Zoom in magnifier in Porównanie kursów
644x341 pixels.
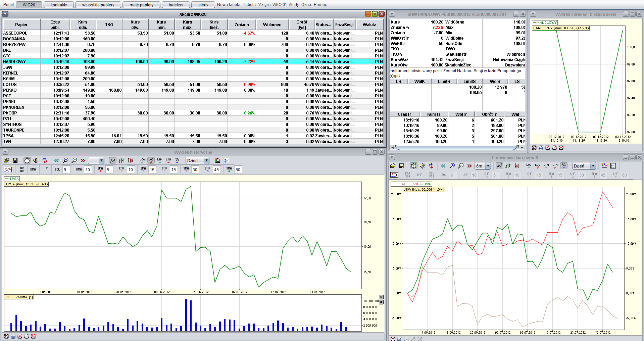click(452, 166)
